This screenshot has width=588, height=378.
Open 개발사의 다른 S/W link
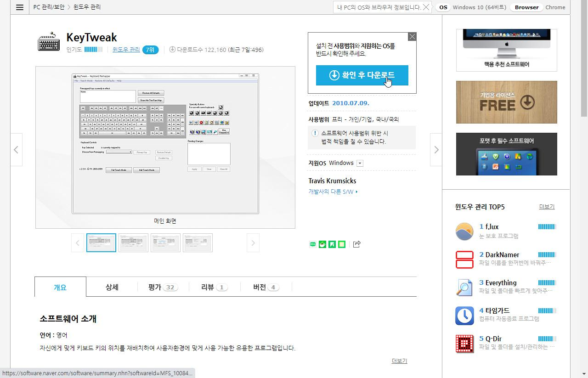[x=333, y=192]
